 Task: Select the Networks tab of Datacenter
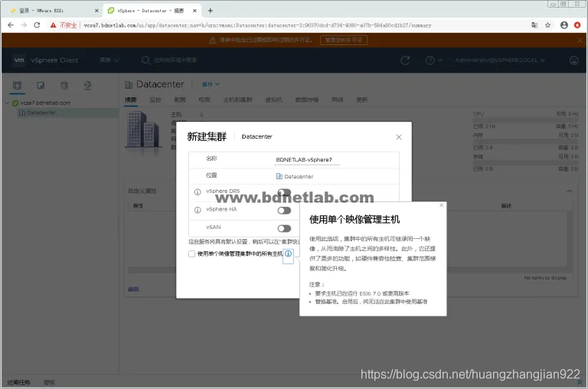tap(338, 100)
